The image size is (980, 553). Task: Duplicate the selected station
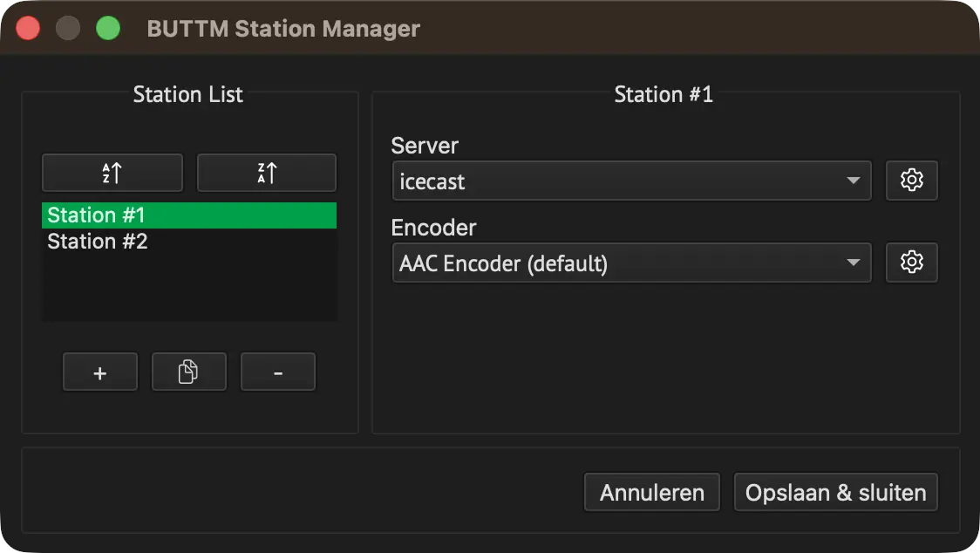188,372
